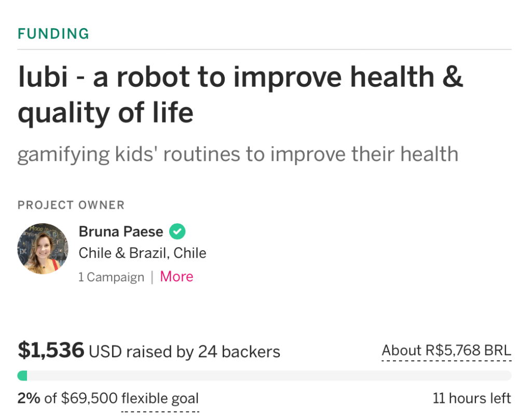The image size is (531, 420).
Task: Click the pink More link
Action: (176, 277)
